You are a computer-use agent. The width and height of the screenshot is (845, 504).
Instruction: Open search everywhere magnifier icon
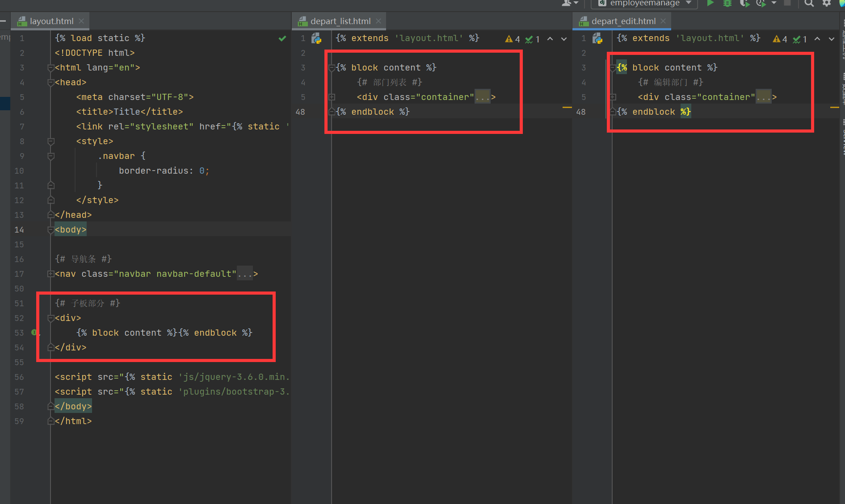[x=809, y=3]
